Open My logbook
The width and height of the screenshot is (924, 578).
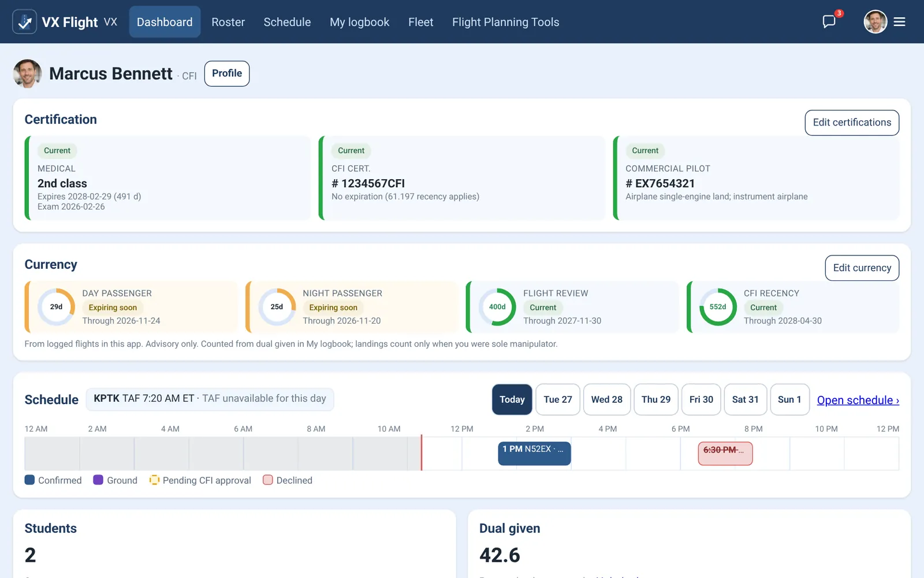click(360, 22)
